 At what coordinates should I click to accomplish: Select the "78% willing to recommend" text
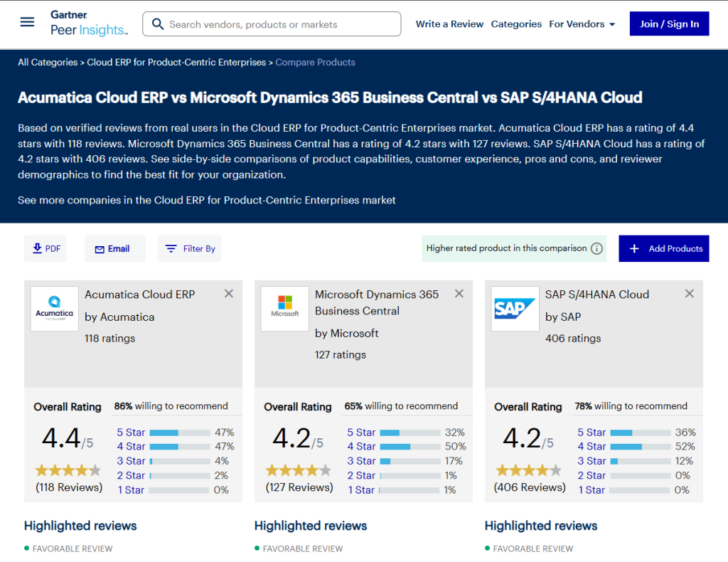pos(631,406)
